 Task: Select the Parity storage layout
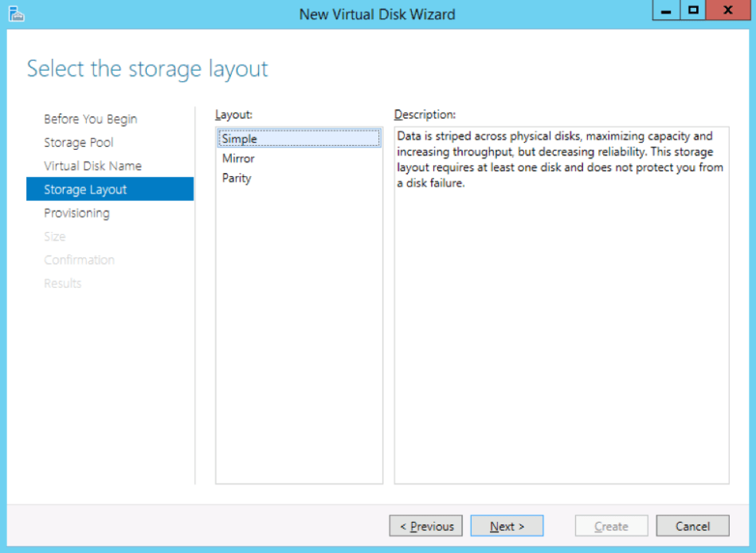click(234, 178)
